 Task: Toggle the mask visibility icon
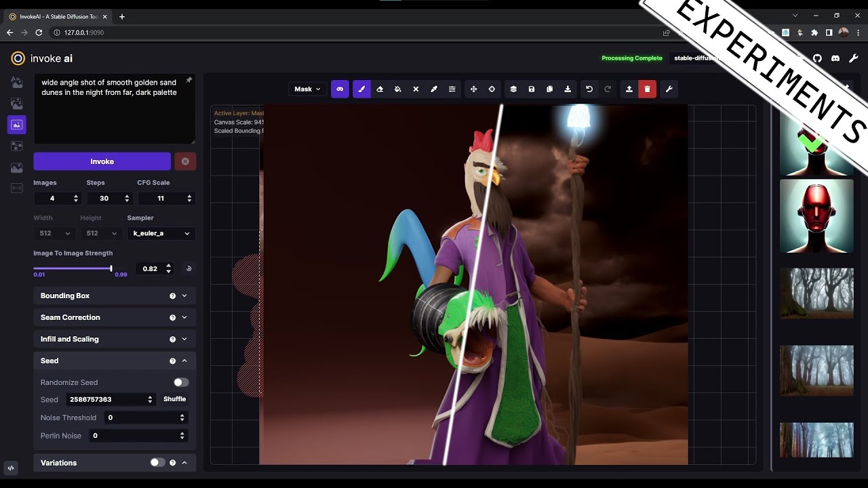[340, 89]
